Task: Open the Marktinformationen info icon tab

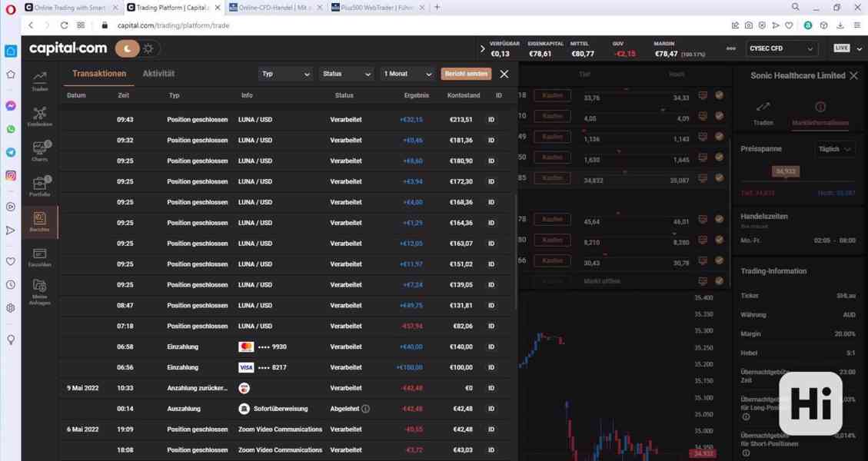Action: 820,112
